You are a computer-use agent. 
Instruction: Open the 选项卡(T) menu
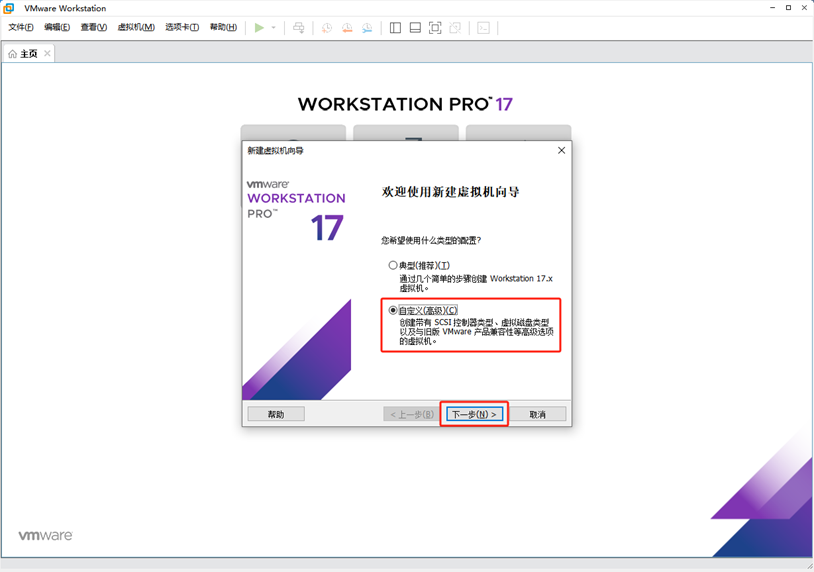[182, 27]
